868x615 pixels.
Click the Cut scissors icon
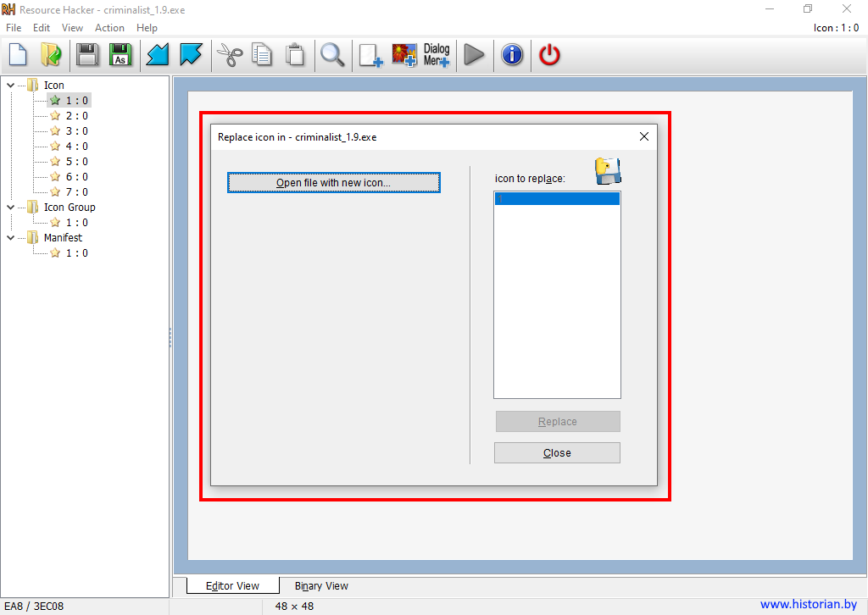pos(229,56)
